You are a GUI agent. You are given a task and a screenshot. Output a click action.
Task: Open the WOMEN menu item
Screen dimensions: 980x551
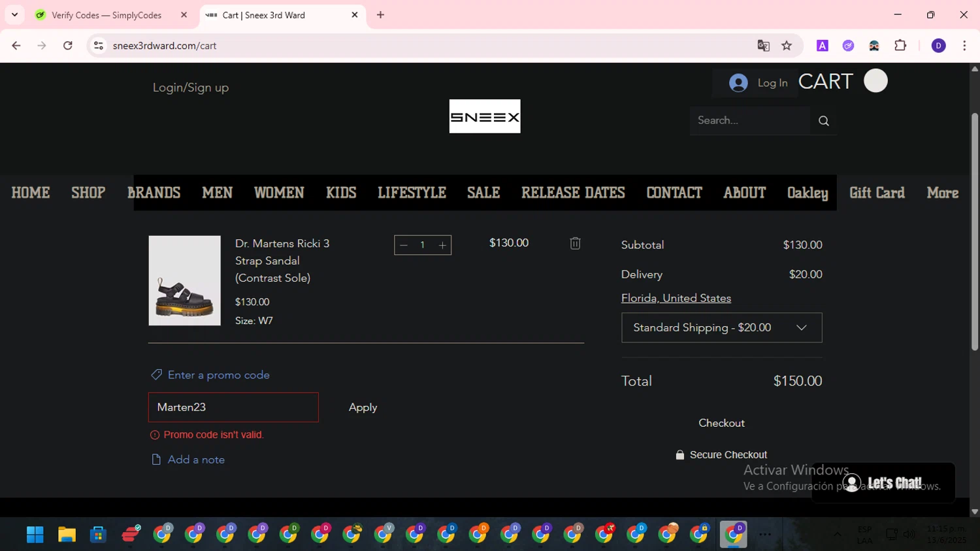pyautogui.click(x=279, y=193)
